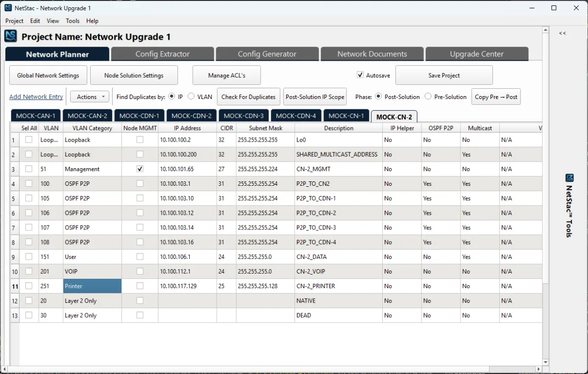The height and width of the screenshot is (374, 588).
Task: Open Manage ACL's
Action: point(226,75)
